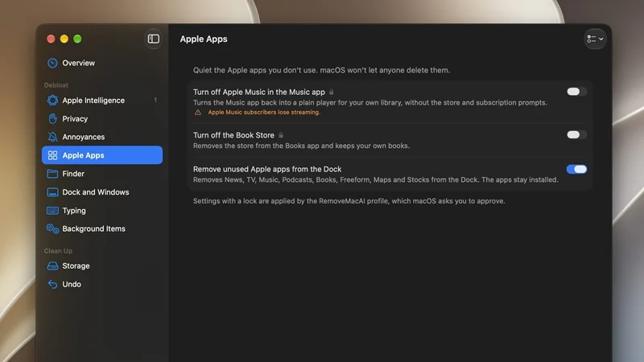Screen dimensions: 644x362
Task: Click the Clean Up section header
Action: [x=58, y=251]
